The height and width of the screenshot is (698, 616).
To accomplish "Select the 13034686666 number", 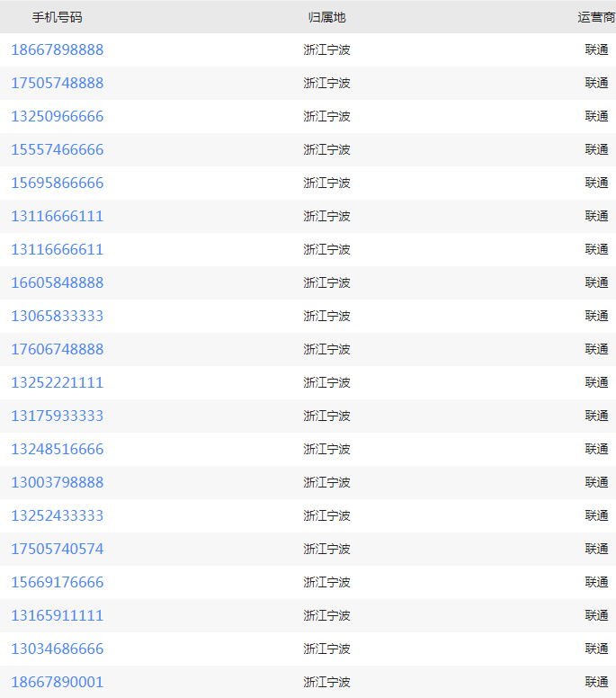I will tap(57, 649).
